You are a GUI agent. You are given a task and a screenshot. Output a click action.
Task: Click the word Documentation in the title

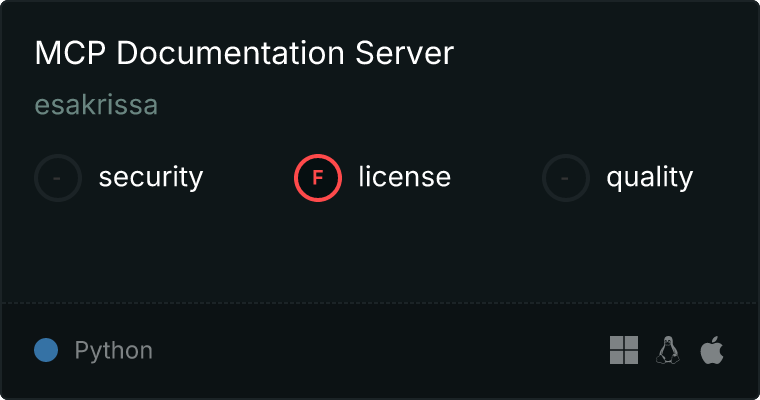pos(236,54)
